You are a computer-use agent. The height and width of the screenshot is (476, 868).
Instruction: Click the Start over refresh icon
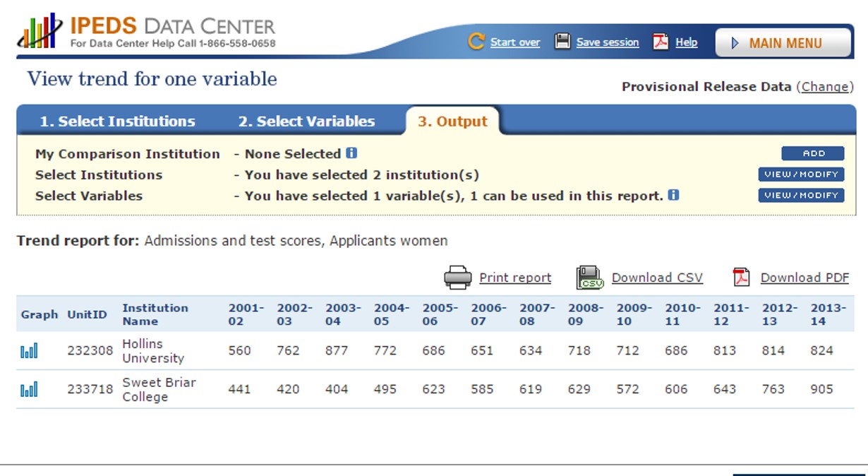click(476, 42)
